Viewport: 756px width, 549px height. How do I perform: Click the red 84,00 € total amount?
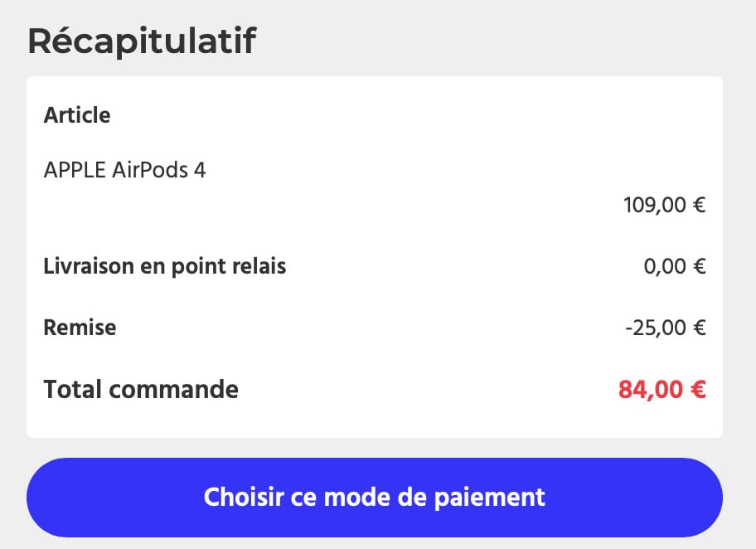point(661,389)
